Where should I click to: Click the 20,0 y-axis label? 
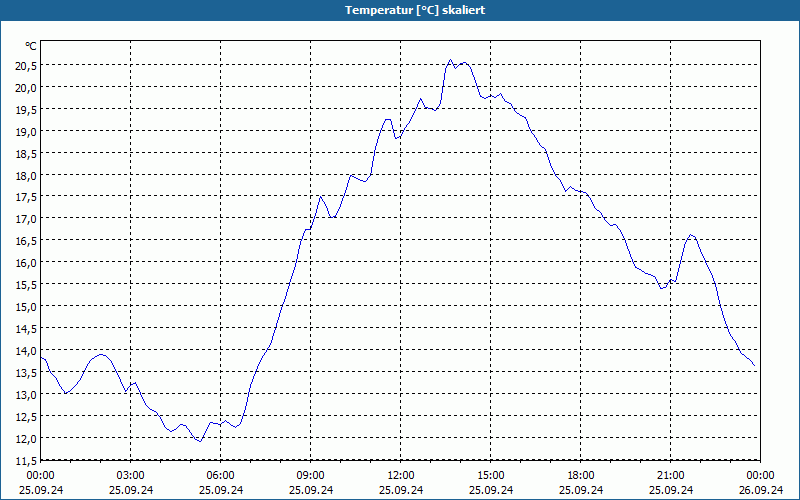27,88
